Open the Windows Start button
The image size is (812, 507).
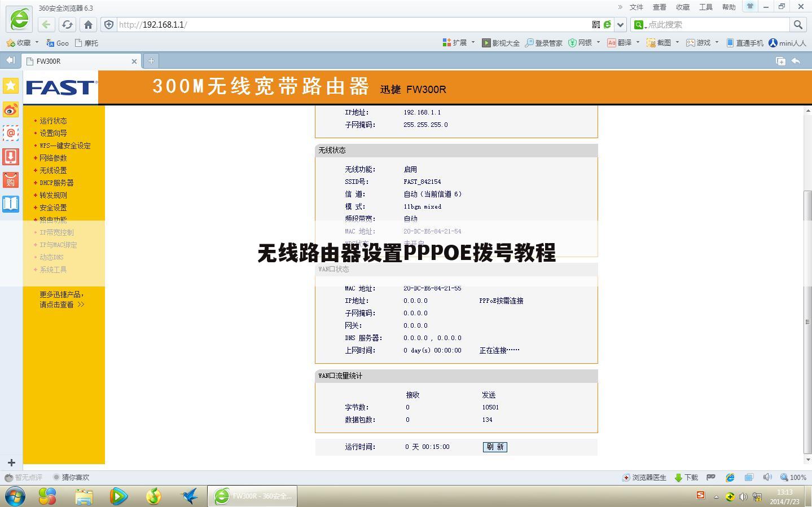click(x=15, y=496)
